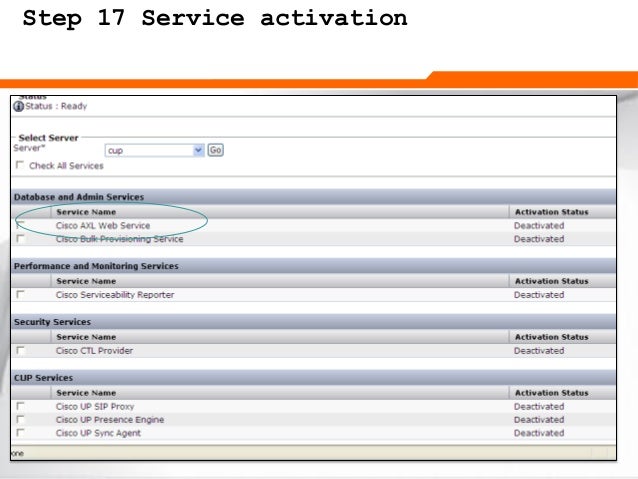
Task: Tick the Cisco UP Presence Engine checkbox
Action: [20, 419]
